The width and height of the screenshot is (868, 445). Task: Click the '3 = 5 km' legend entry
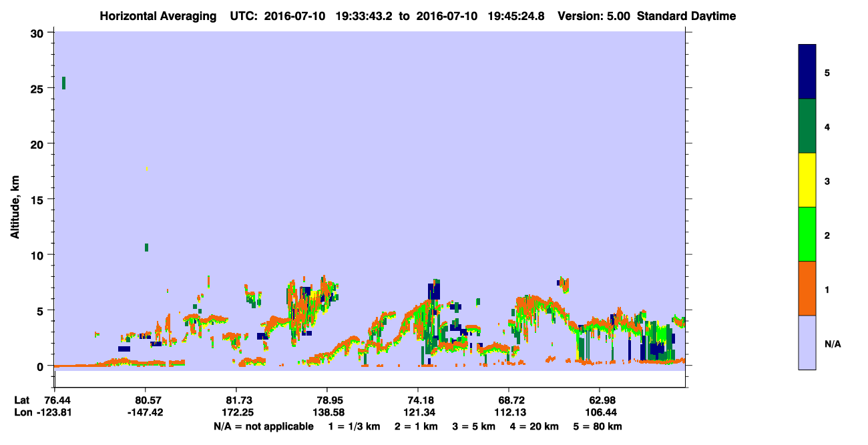[x=473, y=426]
